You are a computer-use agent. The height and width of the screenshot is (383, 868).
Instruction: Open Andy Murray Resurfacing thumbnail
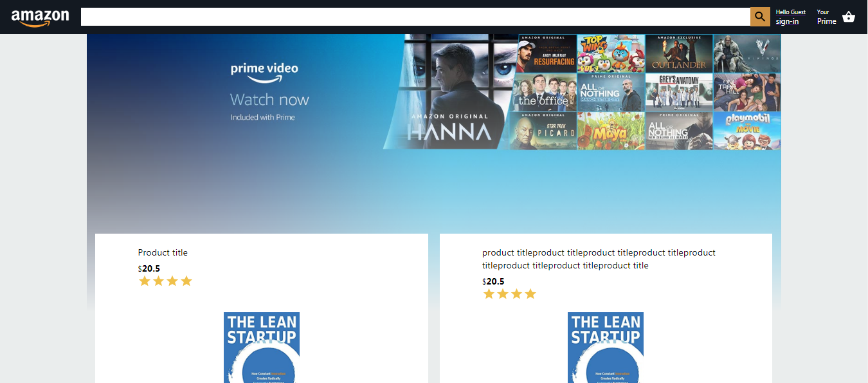547,53
